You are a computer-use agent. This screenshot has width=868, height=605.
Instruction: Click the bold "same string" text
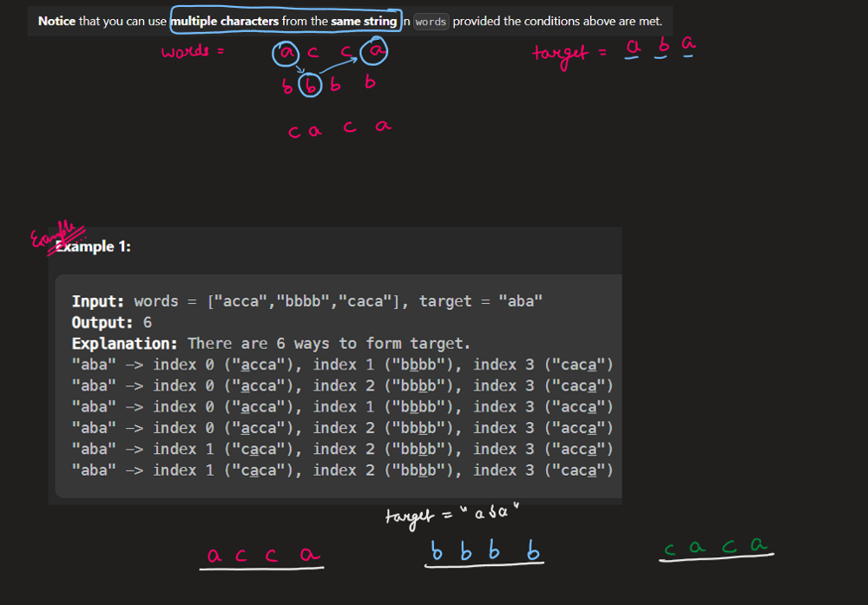click(x=363, y=21)
